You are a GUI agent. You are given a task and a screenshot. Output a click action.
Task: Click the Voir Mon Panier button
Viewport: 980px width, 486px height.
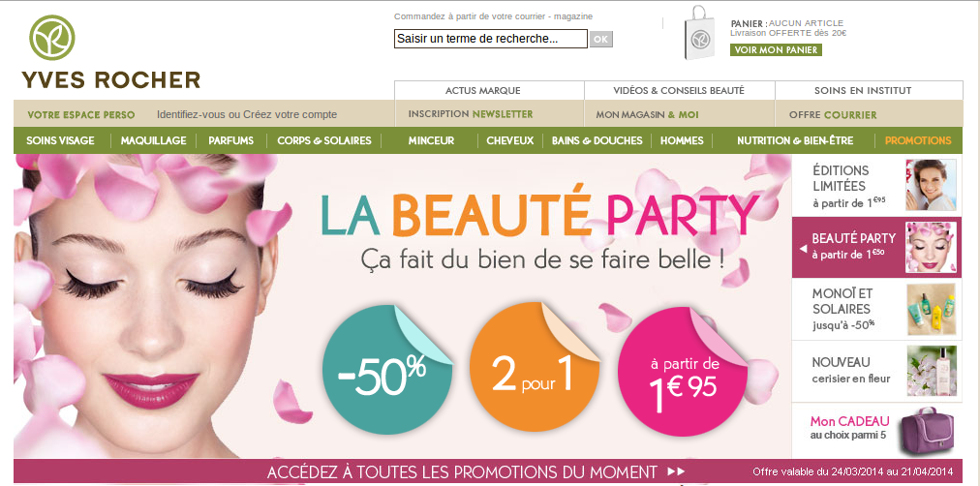coord(776,50)
